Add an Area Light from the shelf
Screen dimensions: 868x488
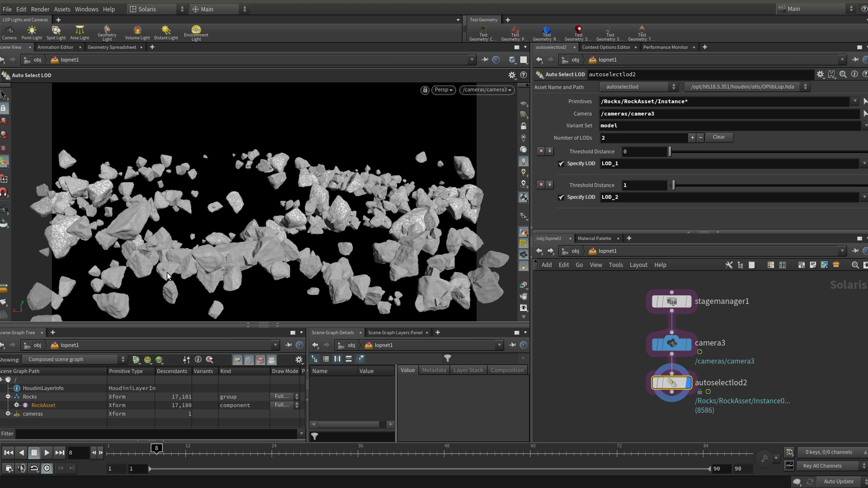pyautogui.click(x=80, y=33)
